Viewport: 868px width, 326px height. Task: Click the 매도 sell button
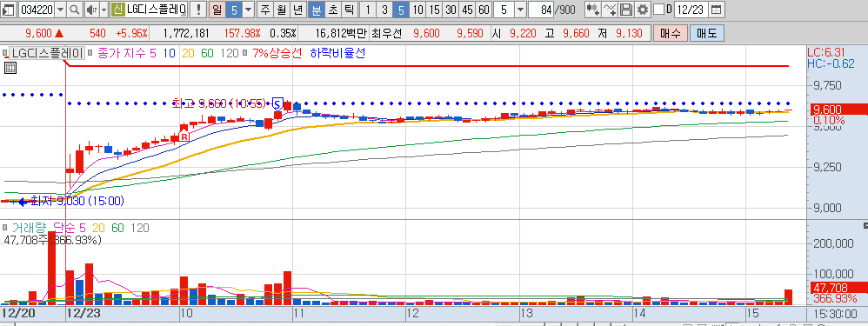pyautogui.click(x=706, y=33)
